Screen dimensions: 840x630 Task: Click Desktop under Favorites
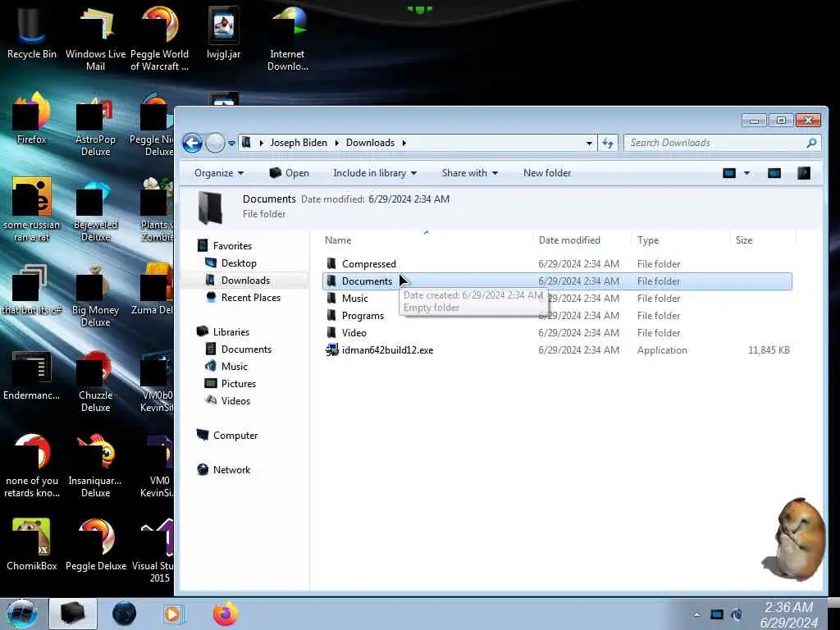pyautogui.click(x=239, y=263)
